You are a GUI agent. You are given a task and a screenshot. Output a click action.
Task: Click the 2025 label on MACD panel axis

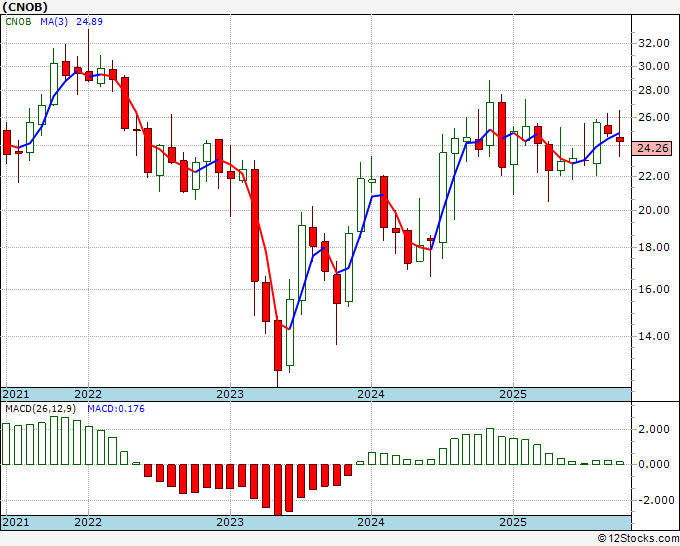[x=513, y=522]
